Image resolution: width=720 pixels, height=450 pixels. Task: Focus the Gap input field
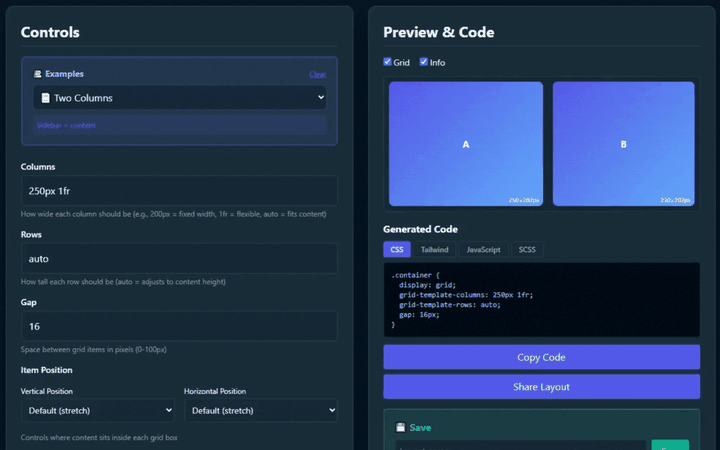click(180, 326)
